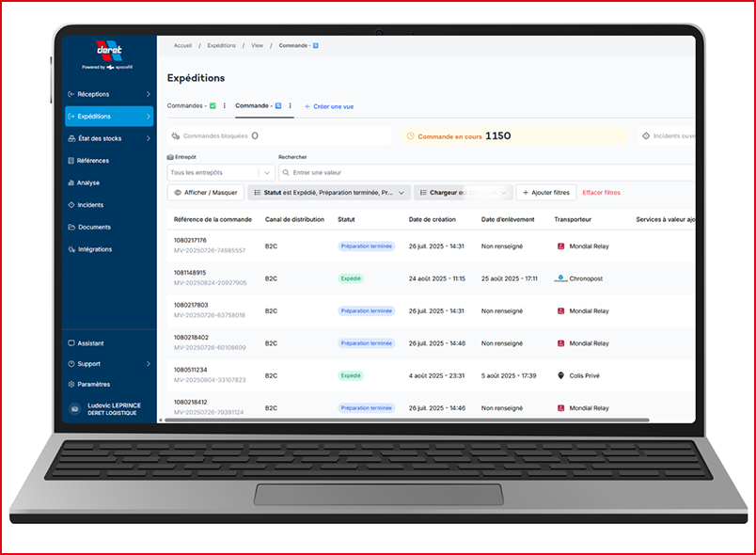Screen dimensions: 756x555
Task: Open options menu for the Commandes view
Action: pos(225,106)
